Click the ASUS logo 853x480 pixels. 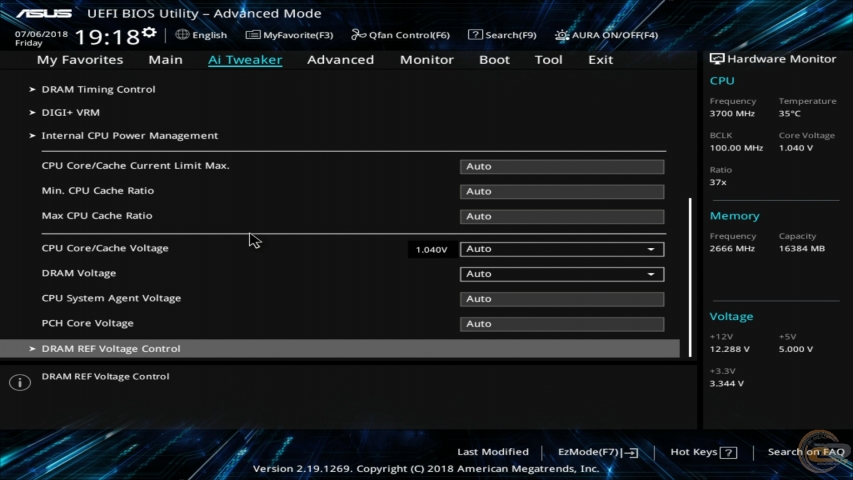pyautogui.click(x=44, y=13)
